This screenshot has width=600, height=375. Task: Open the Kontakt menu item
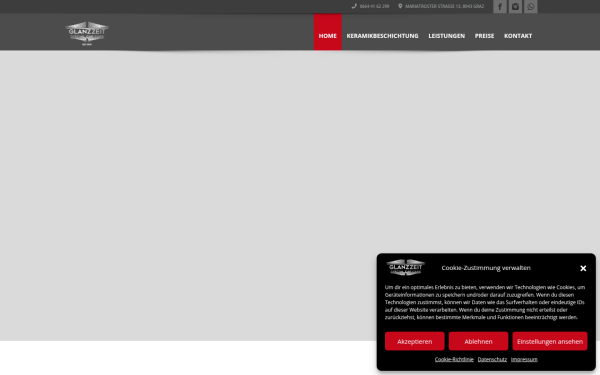(518, 36)
